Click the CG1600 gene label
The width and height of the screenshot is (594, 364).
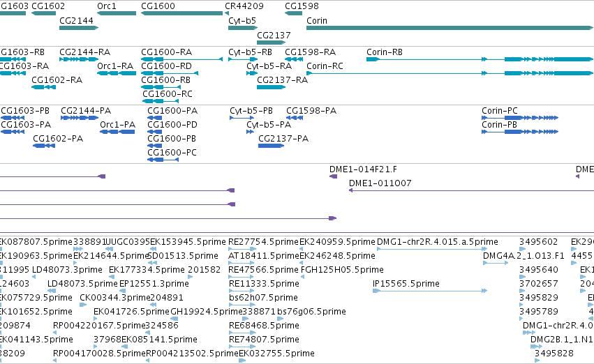click(158, 6)
